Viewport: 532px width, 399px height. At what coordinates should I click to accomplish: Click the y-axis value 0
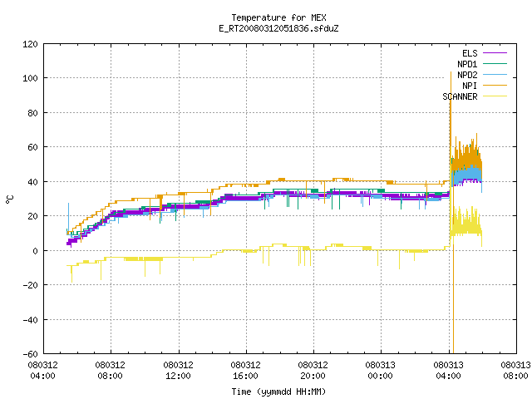[x=35, y=251]
